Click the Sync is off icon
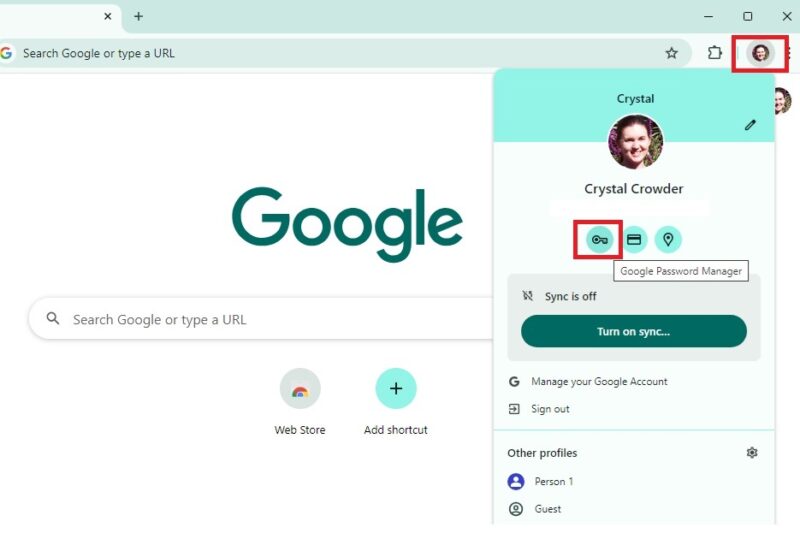Screen dimensions: 800x551 pos(528,296)
